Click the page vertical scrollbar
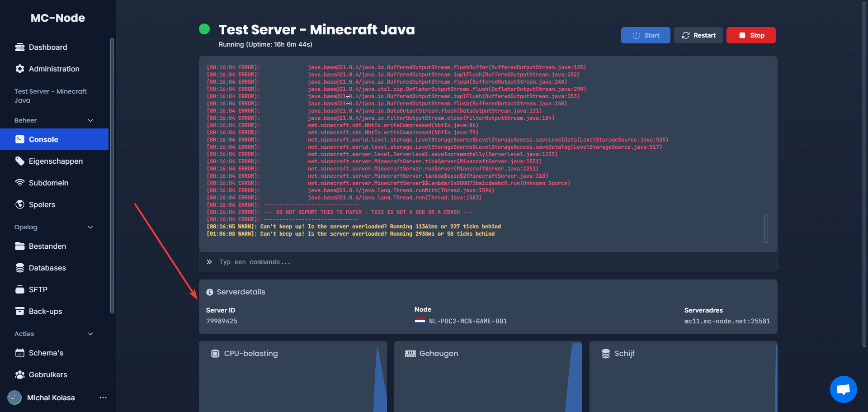 click(864, 175)
